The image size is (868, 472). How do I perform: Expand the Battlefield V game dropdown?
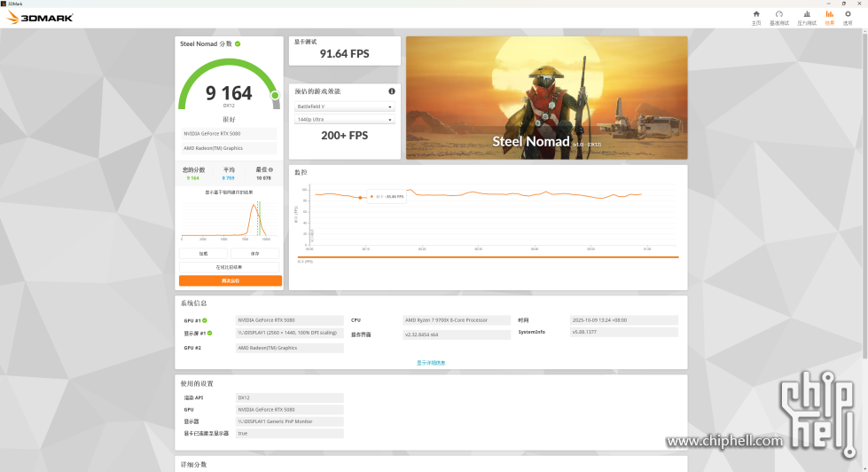point(345,106)
